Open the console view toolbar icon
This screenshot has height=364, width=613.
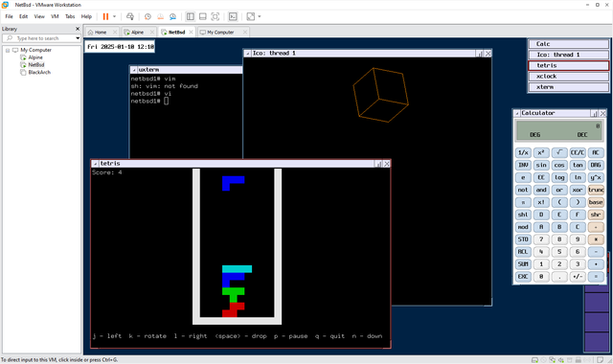(x=233, y=16)
